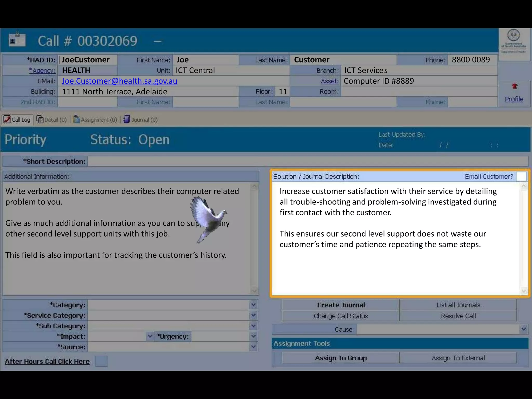The height and width of the screenshot is (399, 532).
Task: Click the Additional Information text area
Action: tap(127, 238)
